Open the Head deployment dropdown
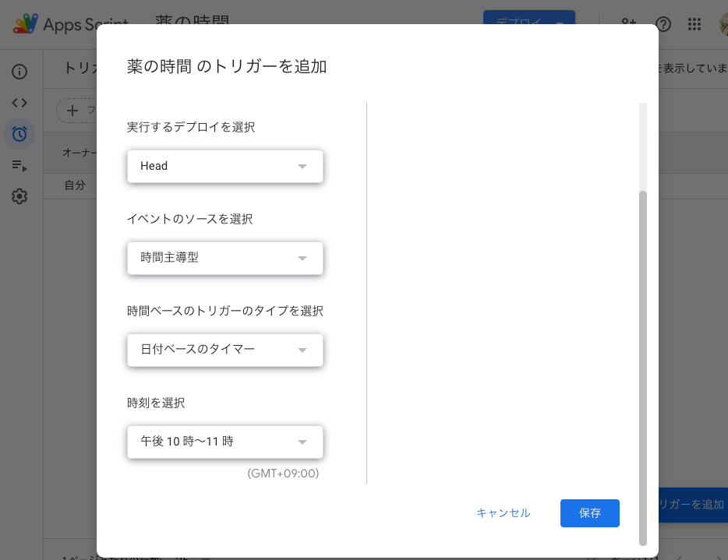The image size is (728, 560). pyautogui.click(x=225, y=166)
